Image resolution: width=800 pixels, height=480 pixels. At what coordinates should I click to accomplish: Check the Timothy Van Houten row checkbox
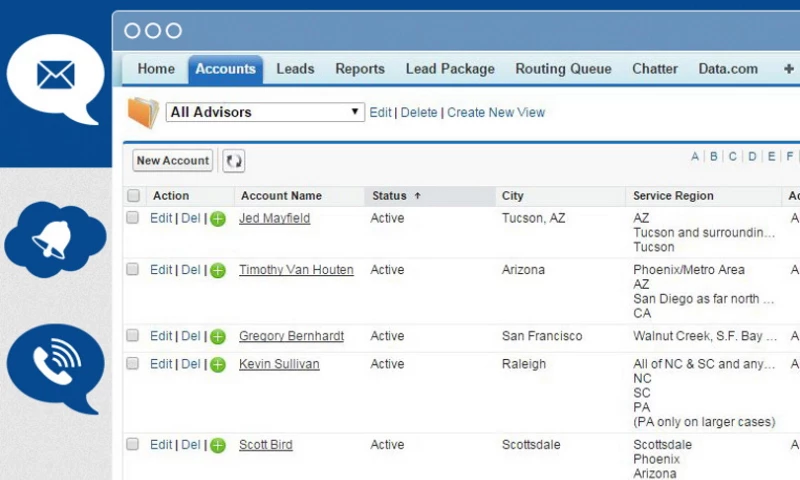click(x=133, y=269)
